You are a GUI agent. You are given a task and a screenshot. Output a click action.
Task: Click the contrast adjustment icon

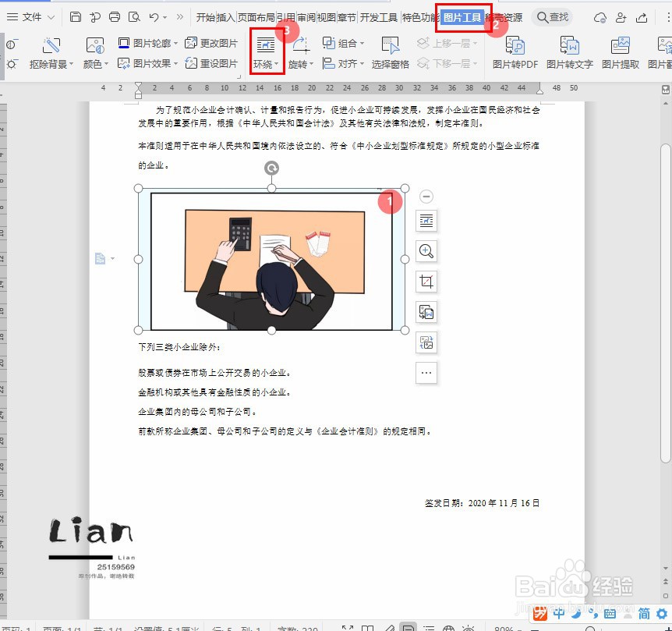11,44
